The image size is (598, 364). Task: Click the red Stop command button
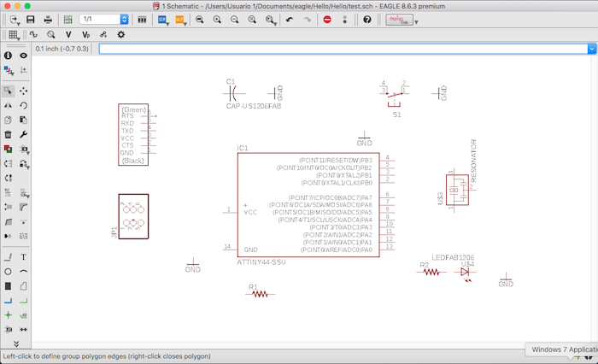pyautogui.click(x=327, y=20)
